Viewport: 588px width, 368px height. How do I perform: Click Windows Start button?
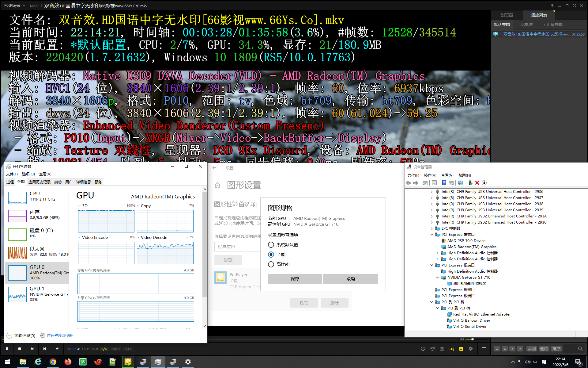coord(7,362)
